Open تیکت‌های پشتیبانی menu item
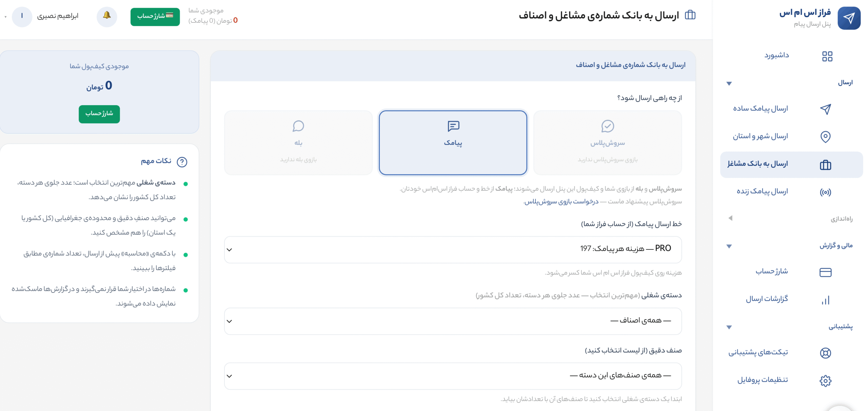Image resolution: width=868 pixels, height=411 pixels. 757,352
